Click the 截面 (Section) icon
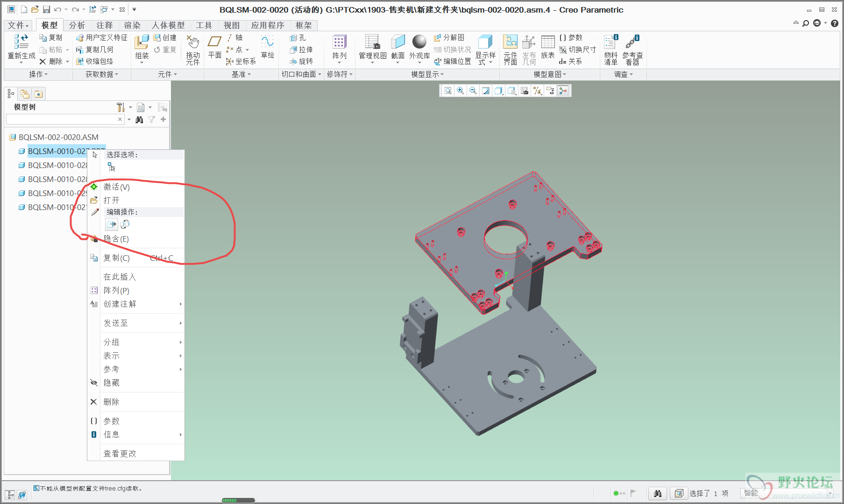The width and height of the screenshot is (844, 504). point(398,42)
